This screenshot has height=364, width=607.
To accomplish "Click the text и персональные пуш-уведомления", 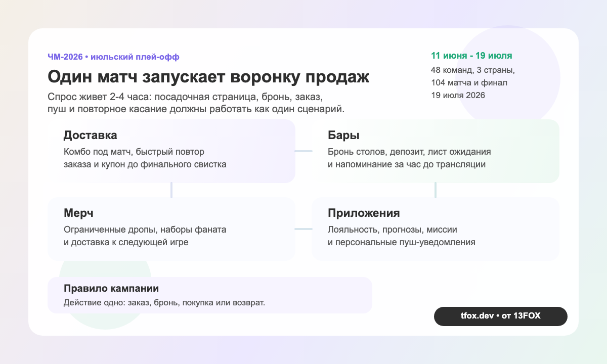I will [402, 242].
